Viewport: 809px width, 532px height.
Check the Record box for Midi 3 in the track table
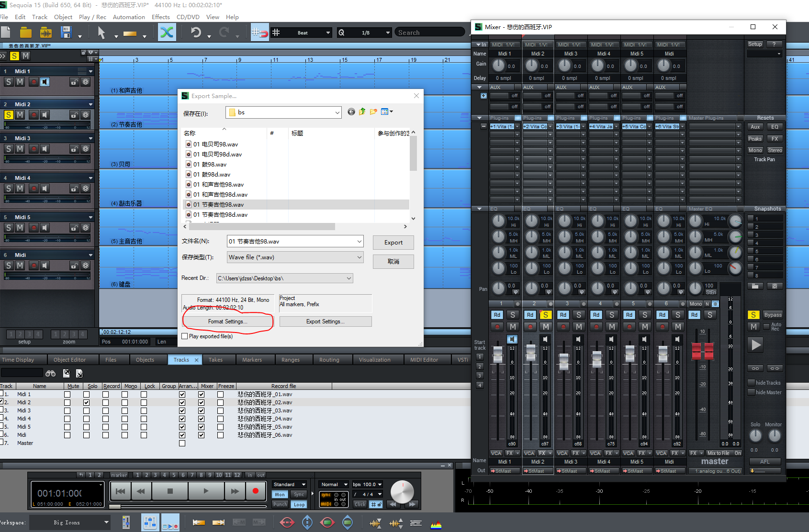click(105, 411)
